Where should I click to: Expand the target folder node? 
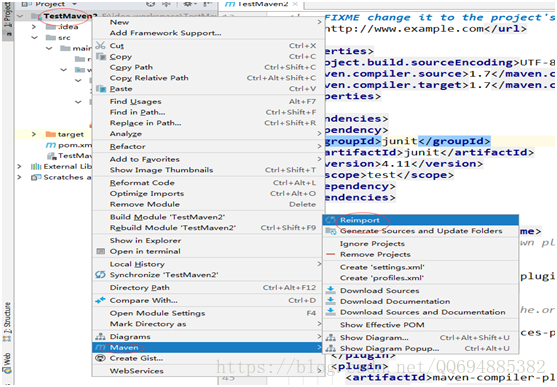(34, 134)
